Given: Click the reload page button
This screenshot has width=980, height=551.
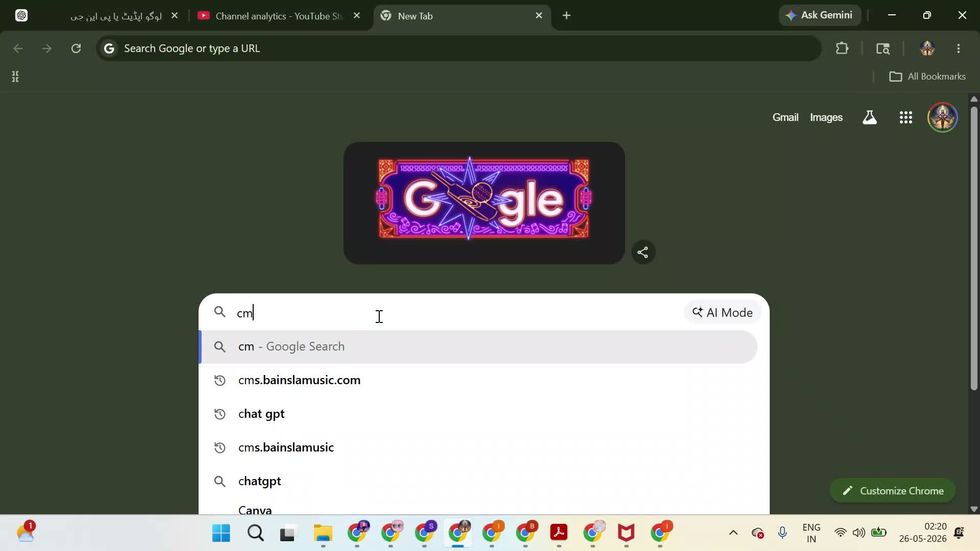Looking at the screenshot, I should click(x=76, y=48).
